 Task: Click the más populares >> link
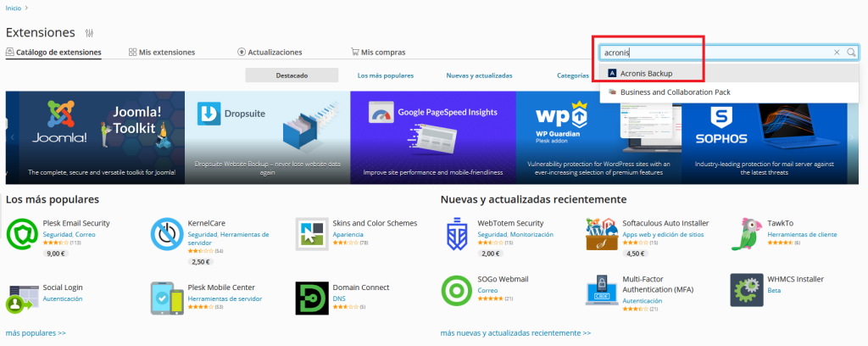coord(36,332)
